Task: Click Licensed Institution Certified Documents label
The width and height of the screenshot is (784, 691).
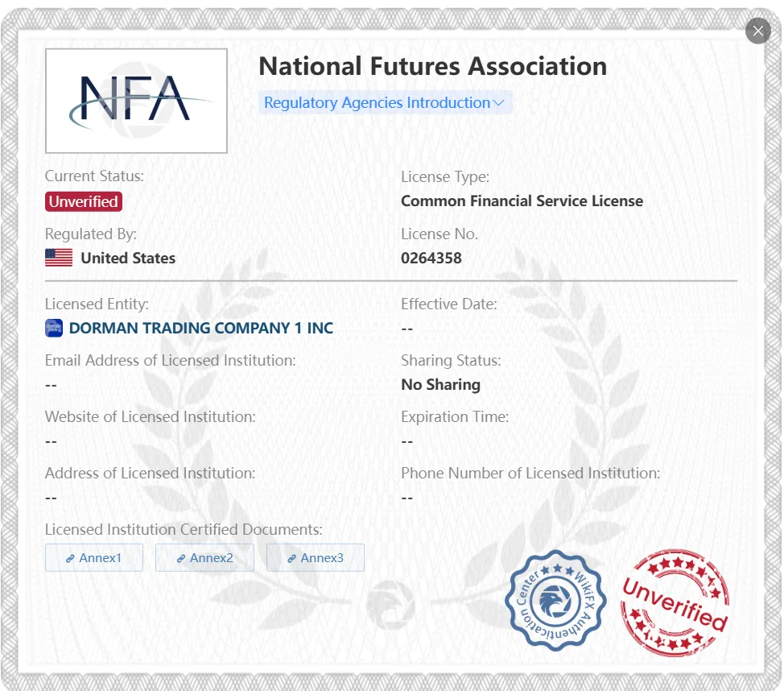Action: click(184, 529)
